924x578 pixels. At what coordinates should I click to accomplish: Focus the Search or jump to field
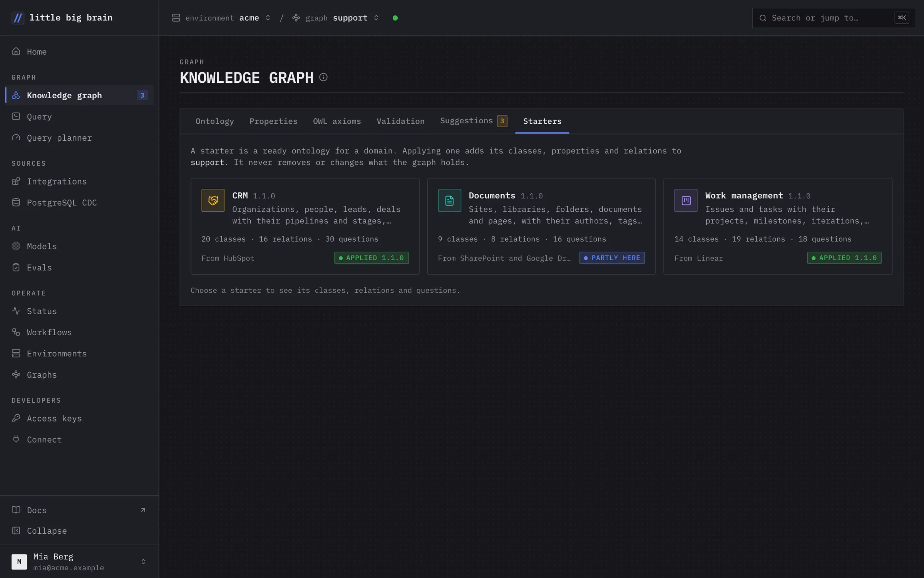point(834,18)
